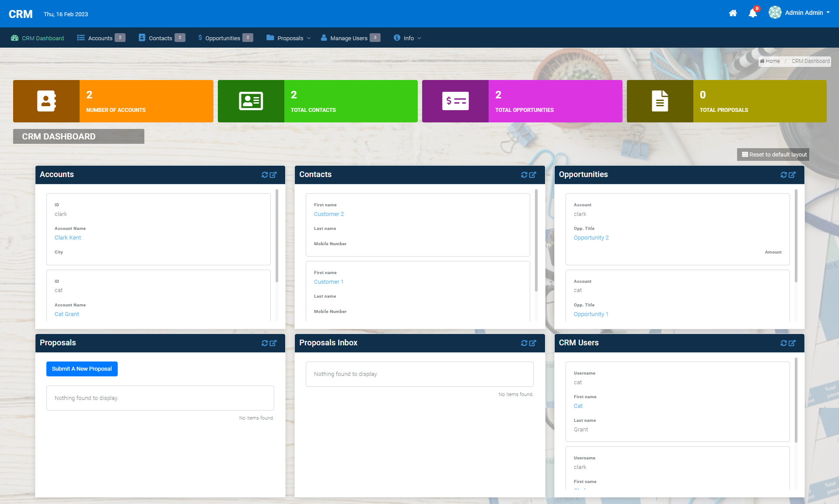Open Proposals Inbox in full view
This screenshot has width=839, height=504.
pyautogui.click(x=532, y=343)
